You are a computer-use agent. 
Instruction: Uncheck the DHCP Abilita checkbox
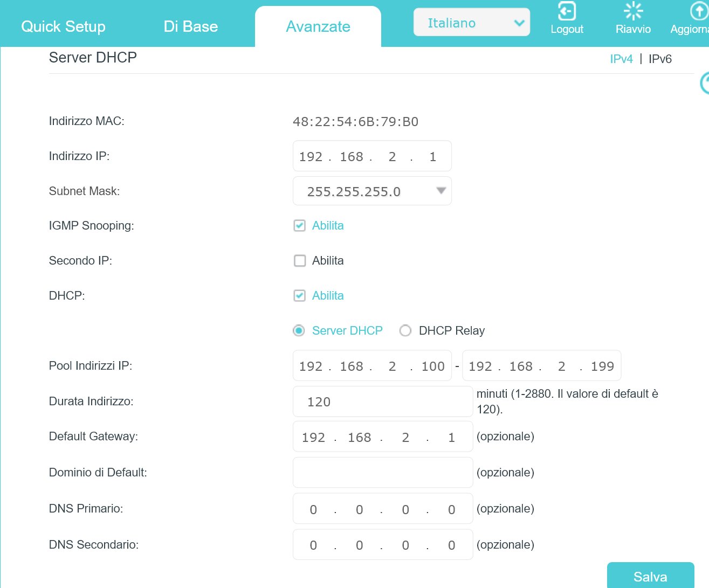click(x=299, y=295)
